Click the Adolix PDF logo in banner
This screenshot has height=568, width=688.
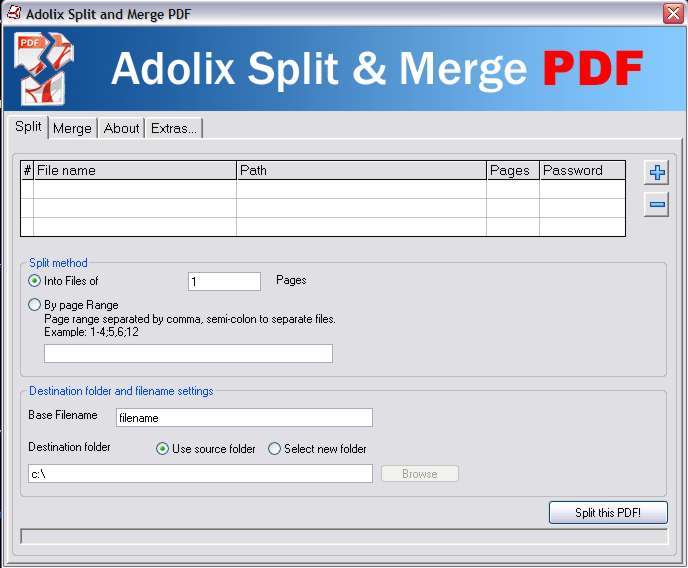click(44, 69)
